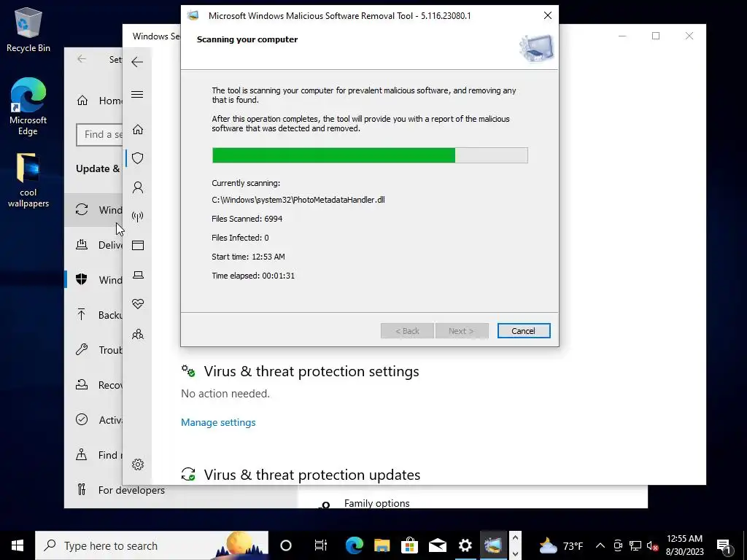Image resolution: width=747 pixels, height=560 pixels.
Task: Select the Microsoft Edge desktop shortcut
Action: [x=28, y=106]
